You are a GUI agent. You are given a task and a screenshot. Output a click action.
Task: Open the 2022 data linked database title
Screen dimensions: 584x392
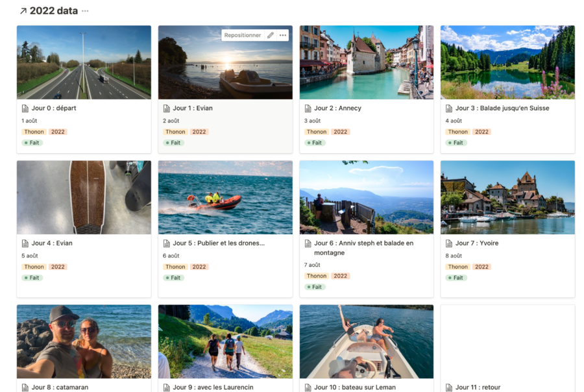pyautogui.click(x=54, y=11)
